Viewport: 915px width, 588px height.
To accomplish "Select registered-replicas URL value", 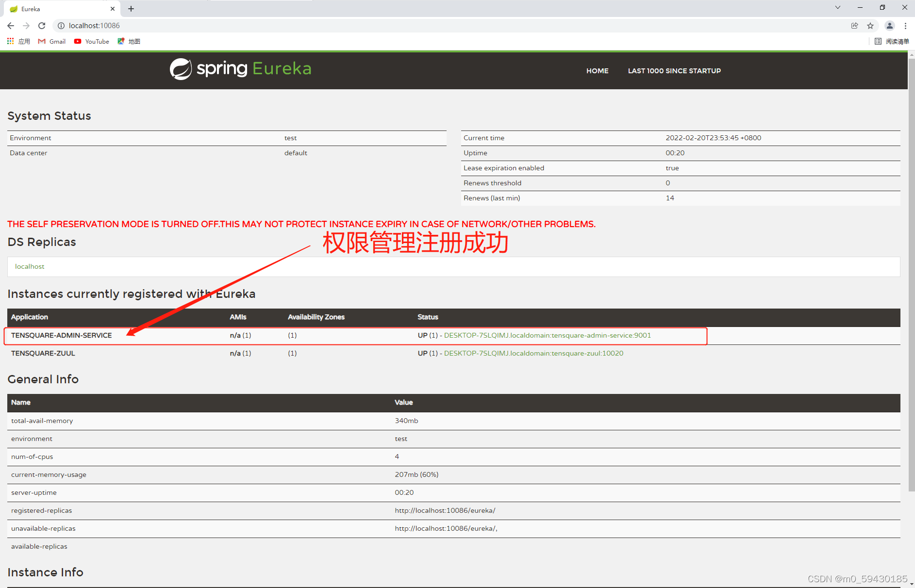I will click(x=445, y=510).
